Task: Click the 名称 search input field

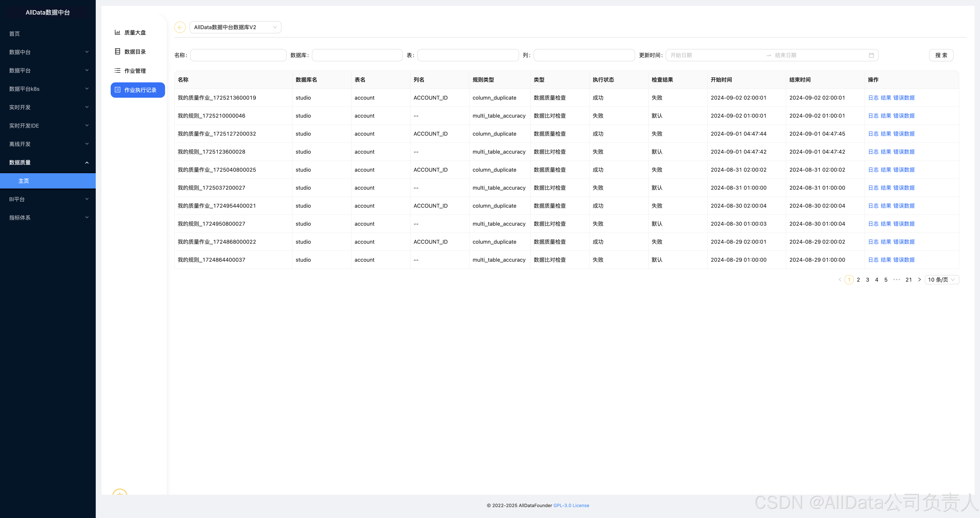Action: [238, 55]
